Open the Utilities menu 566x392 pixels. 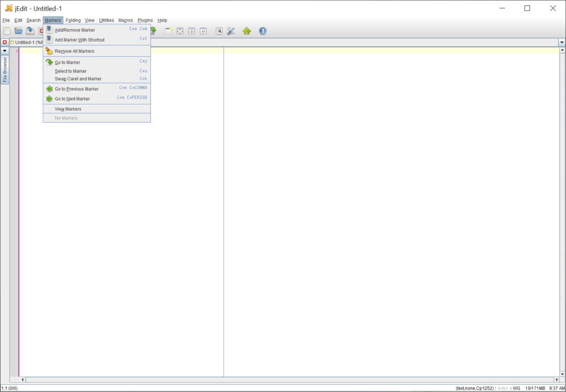point(107,20)
